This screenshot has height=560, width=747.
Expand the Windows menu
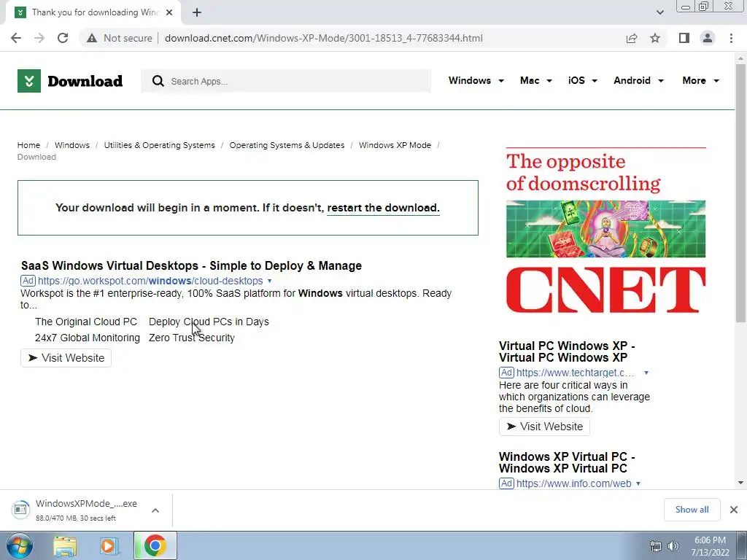pyautogui.click(x=476, y=80)
